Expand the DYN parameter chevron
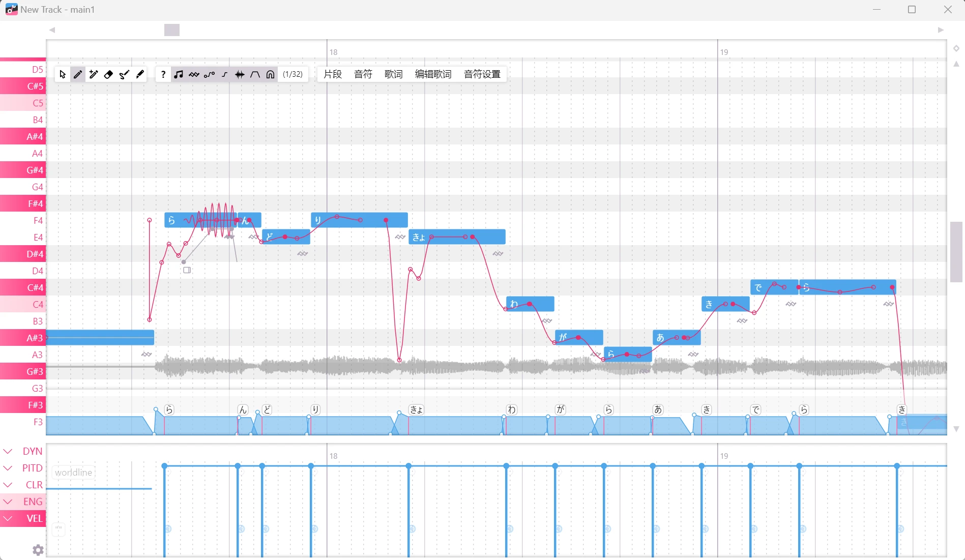 click(8, 451)
